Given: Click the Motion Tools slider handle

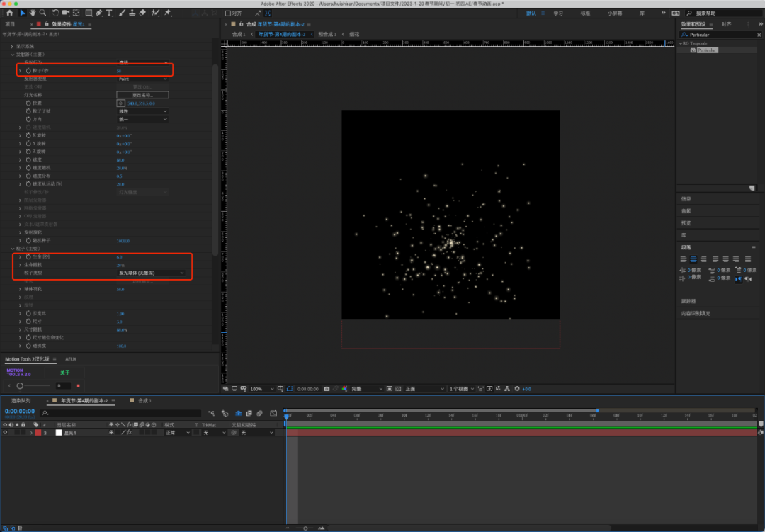Looking at the screenshot, I should click(20, 385).
